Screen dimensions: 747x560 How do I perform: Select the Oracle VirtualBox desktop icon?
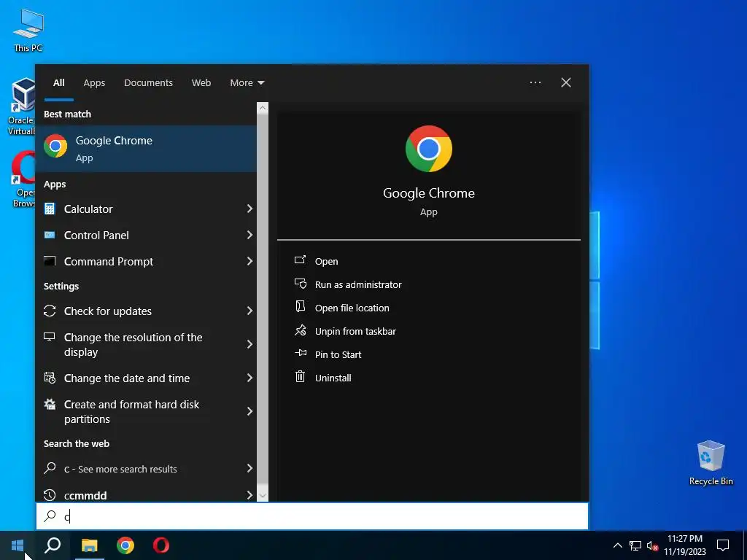click(23, 106)
